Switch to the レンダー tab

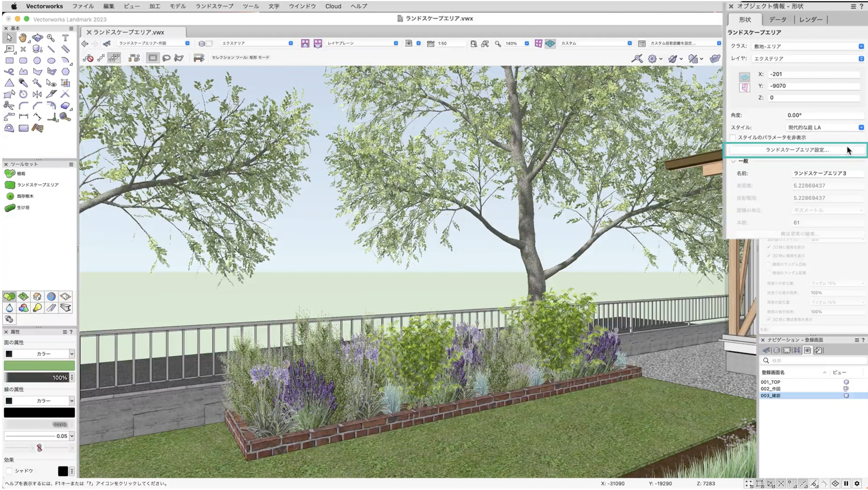tap(811, 19)
